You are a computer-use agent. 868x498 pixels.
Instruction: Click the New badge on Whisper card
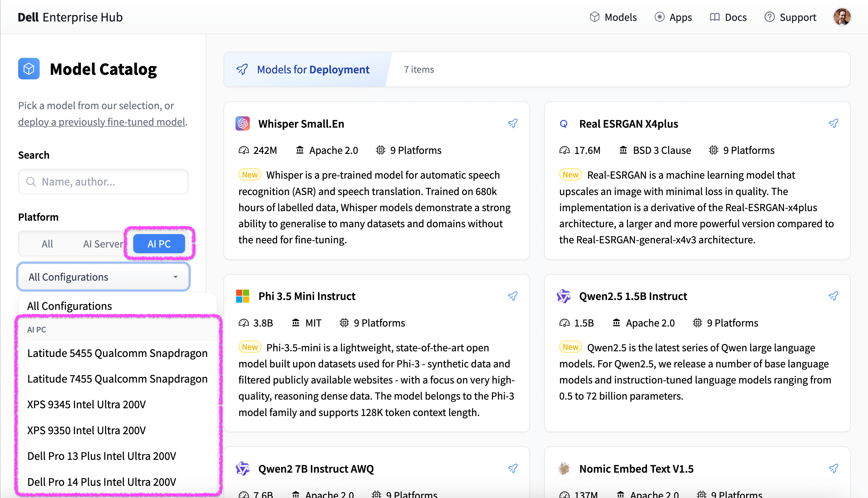point(249,174)
